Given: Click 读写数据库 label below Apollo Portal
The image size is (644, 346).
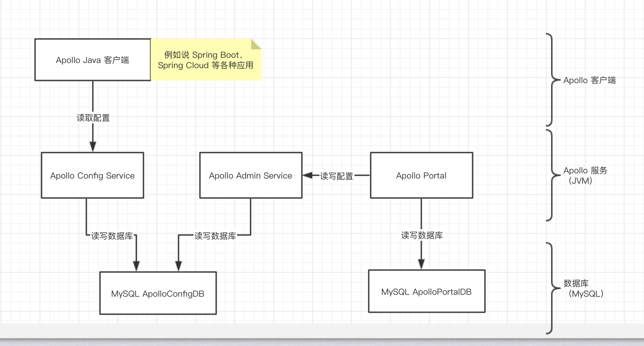Looking at the screenshot, I should pyautogui.click(x=422, y=235).
